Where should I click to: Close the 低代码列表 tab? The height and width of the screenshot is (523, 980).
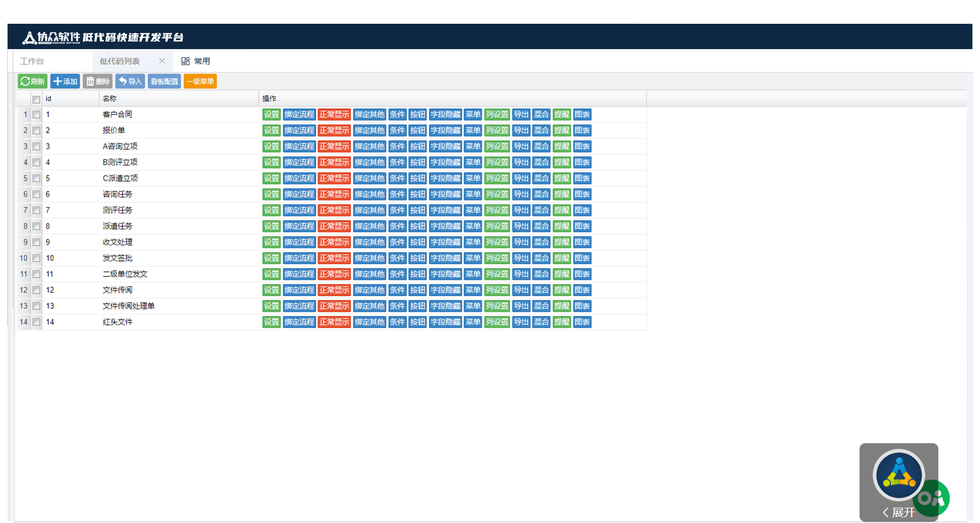pos(162,61)
